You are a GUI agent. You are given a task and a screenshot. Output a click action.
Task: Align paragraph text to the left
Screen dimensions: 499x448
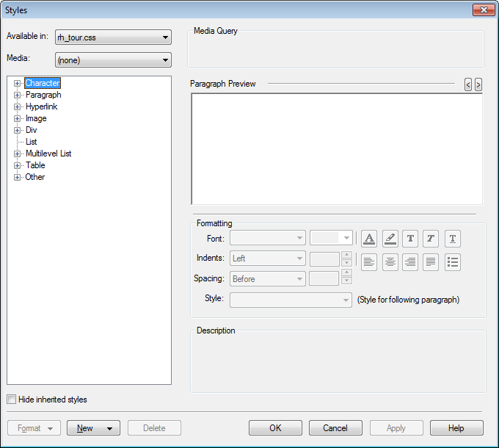pos(369,262)
